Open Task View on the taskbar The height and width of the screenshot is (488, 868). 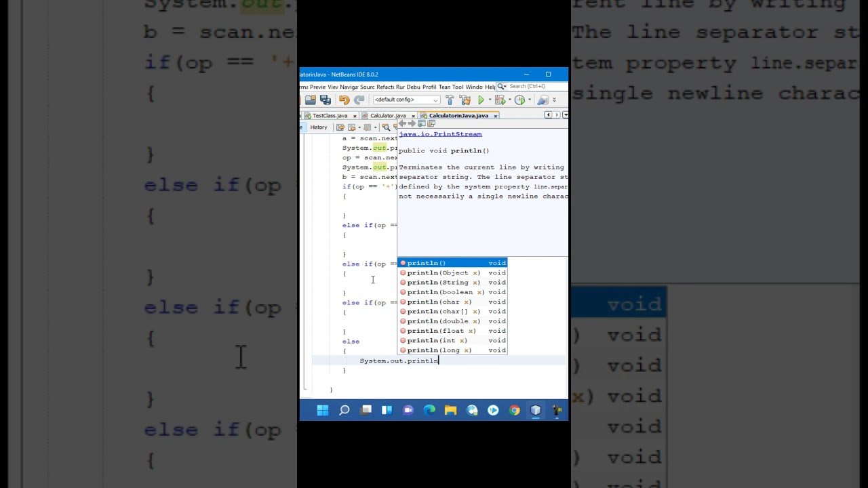click(x=366, y=409)
